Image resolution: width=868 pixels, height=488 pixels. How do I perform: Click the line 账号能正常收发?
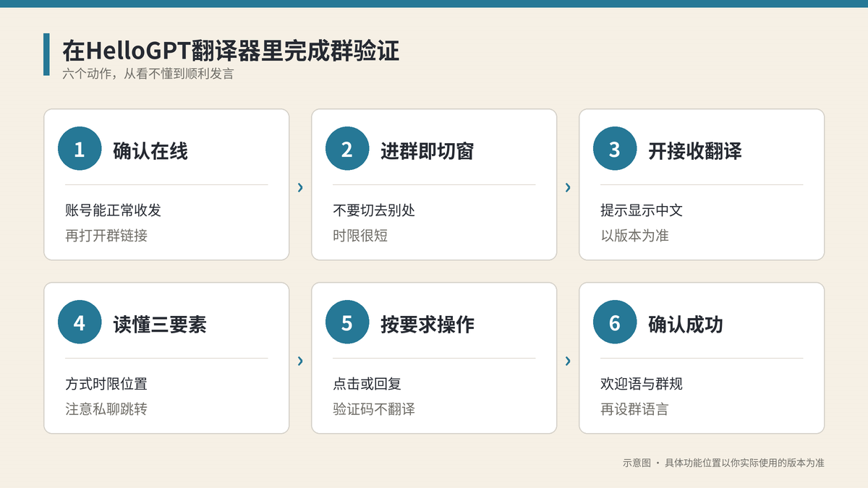[x=114, y=210]
